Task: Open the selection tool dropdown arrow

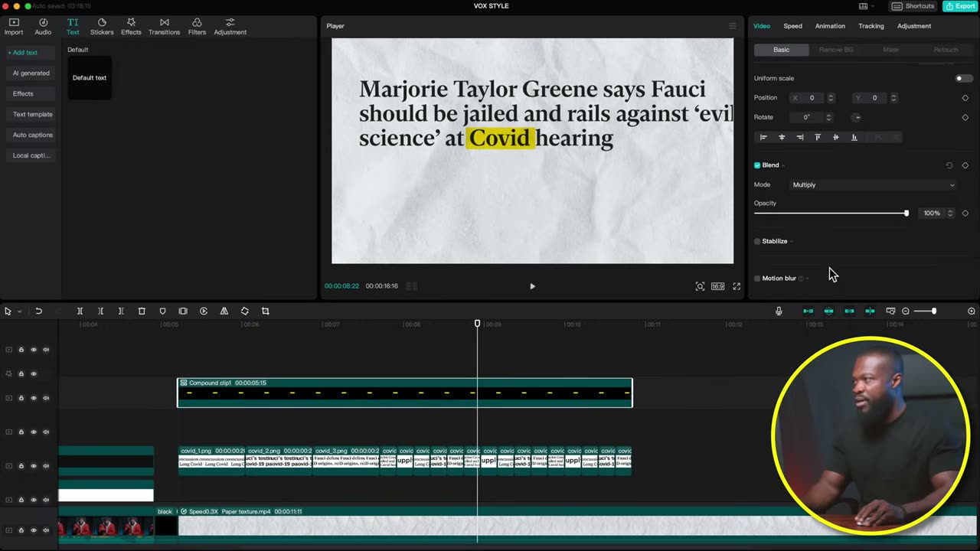Action: point(19,311)
